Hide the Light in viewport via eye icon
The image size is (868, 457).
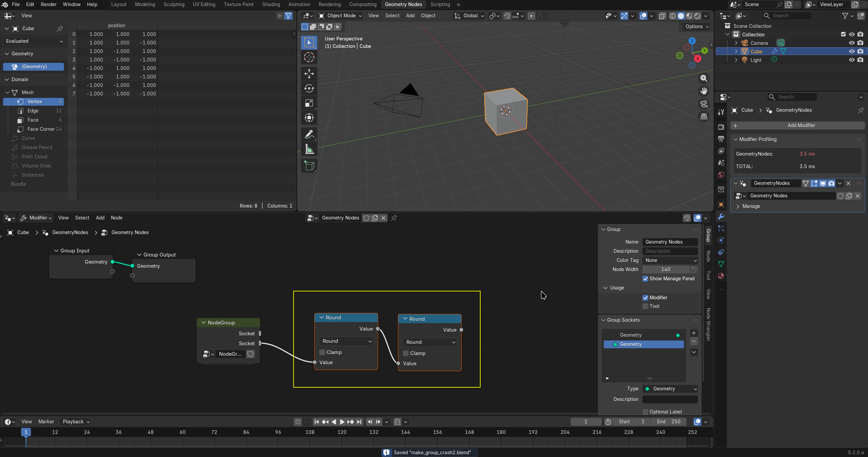(852, 60)
